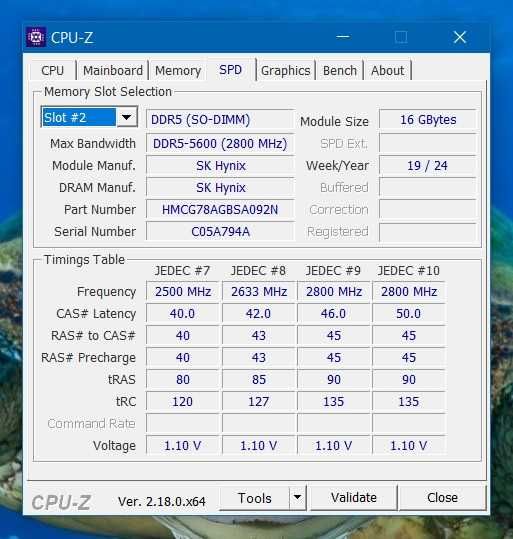Image resolution: width=513 pixels, height=539 pixels.
Task: Click the Week/Year value 19 / 24
Action: tap(428, 166)
